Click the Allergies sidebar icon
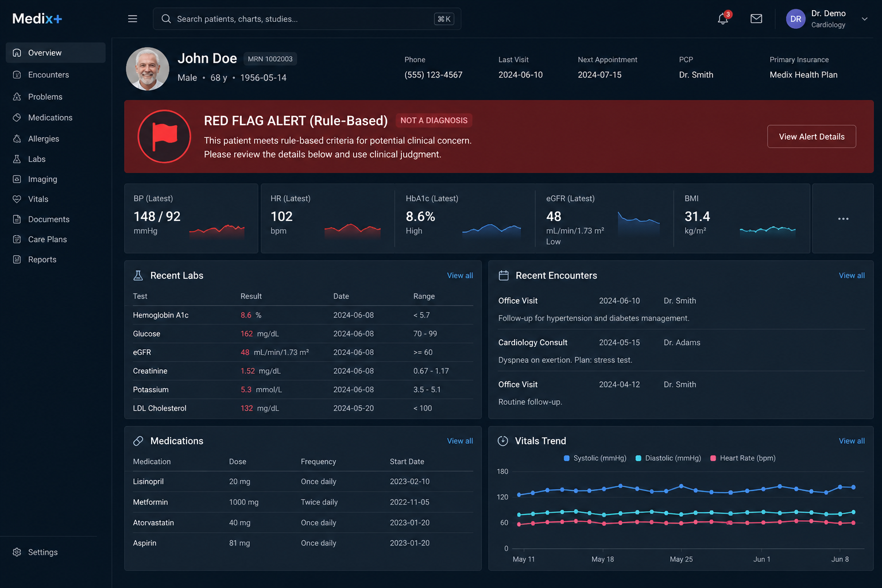 click(17, 139)
